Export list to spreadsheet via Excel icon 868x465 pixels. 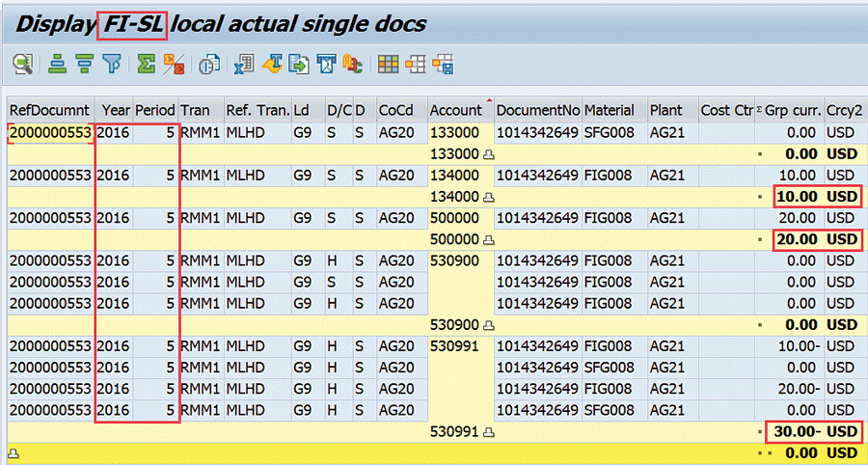pyautogui.click(x=244, y=65)
